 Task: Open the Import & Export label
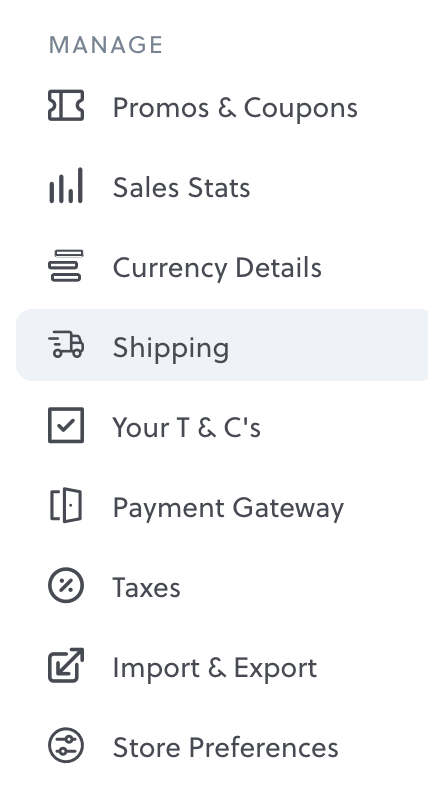coord(215,668)
